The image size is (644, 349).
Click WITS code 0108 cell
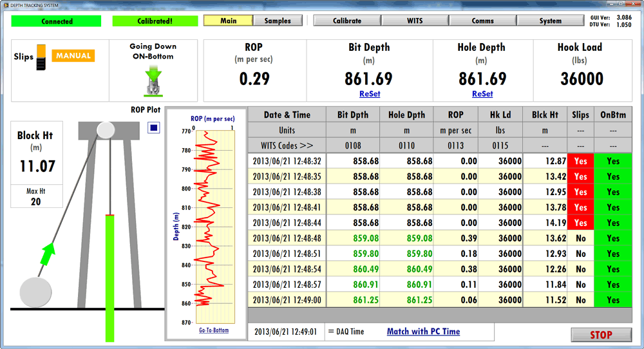pyautogui.click(x=353, y=146)
